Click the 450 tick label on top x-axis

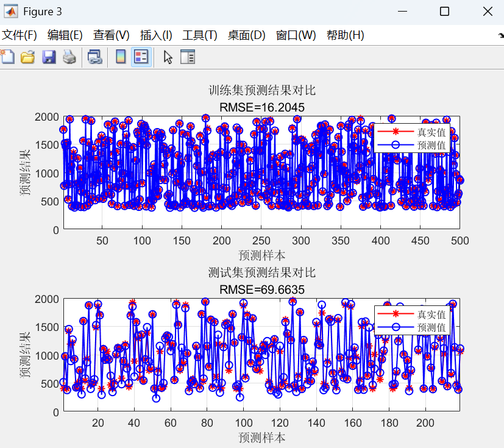(420, 241)
